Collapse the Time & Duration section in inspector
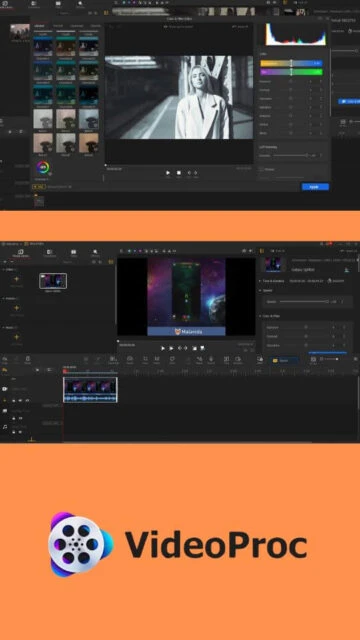 [260, 281]
